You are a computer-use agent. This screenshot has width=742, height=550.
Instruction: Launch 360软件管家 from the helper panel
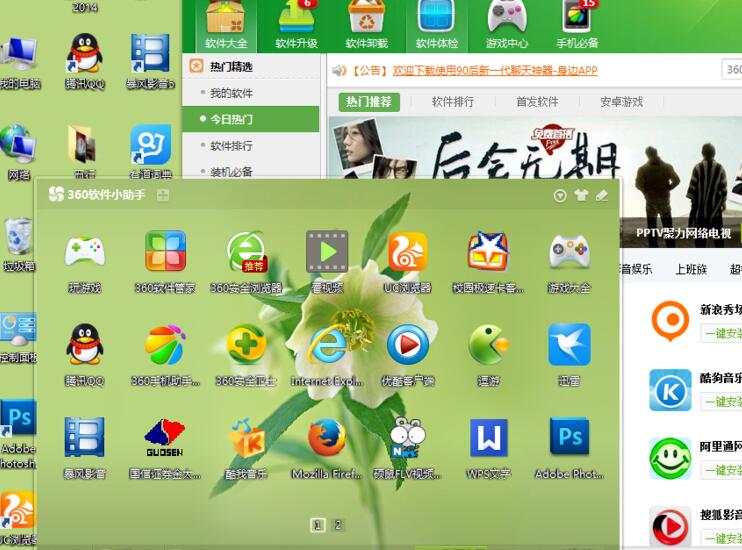(x=165, y=251)
